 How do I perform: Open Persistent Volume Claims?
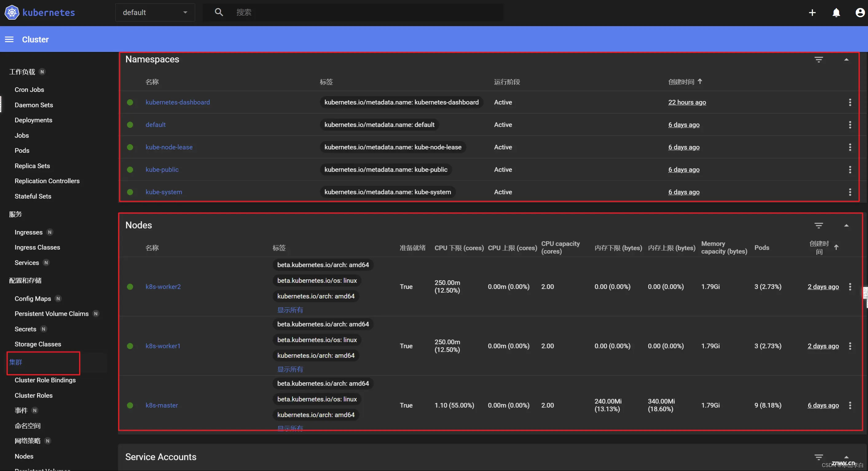tap(52, 314)
